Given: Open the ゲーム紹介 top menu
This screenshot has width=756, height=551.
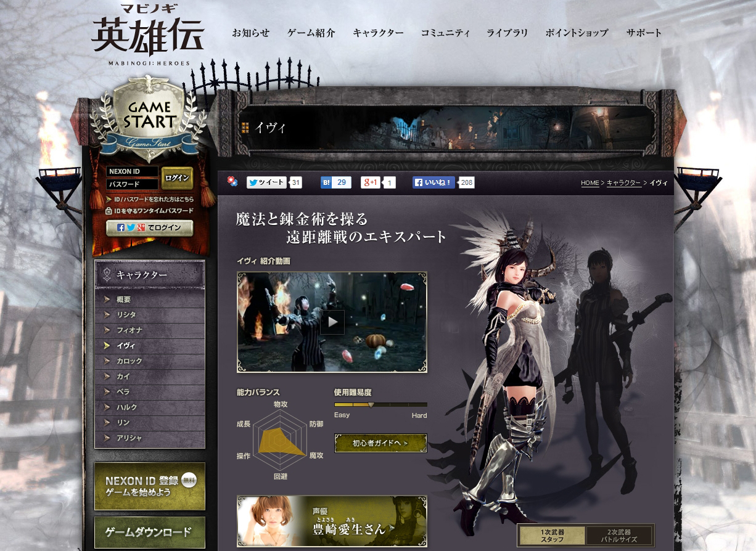Looking at the screenshot, I should [x=311, y=33].
